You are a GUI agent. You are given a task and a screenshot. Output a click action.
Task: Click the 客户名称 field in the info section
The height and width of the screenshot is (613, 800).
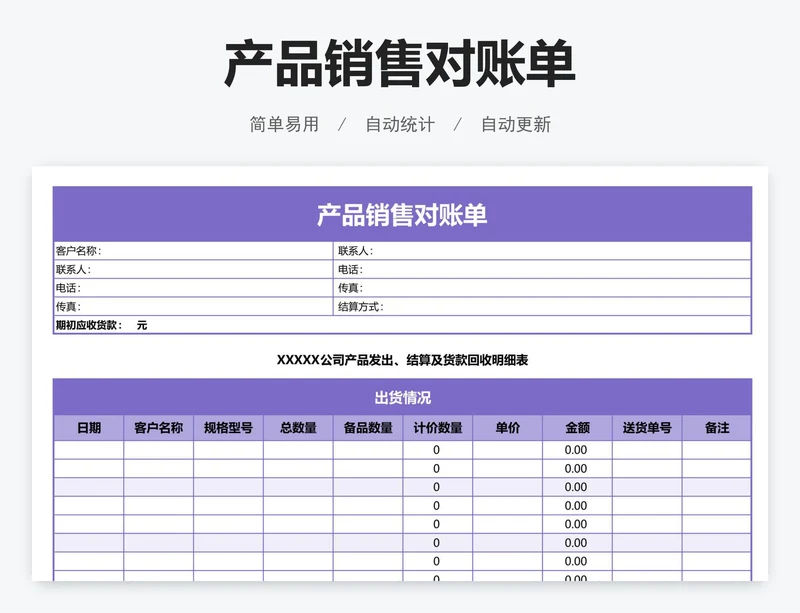(192, 251)
